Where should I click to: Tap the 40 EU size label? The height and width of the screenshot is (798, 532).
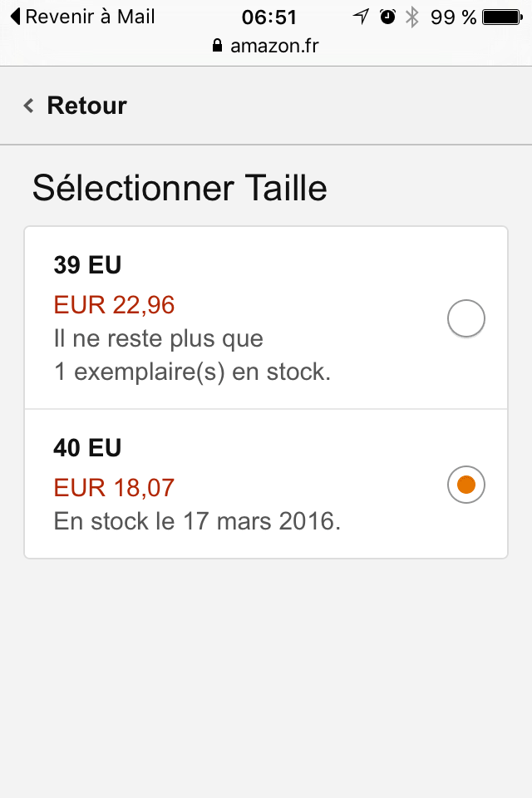(x=87, y=448)
